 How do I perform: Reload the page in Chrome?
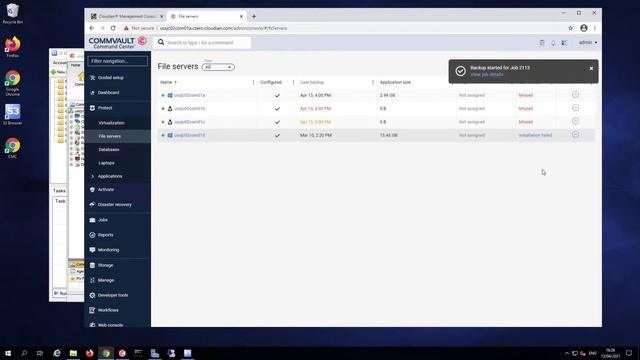[113, 28]
